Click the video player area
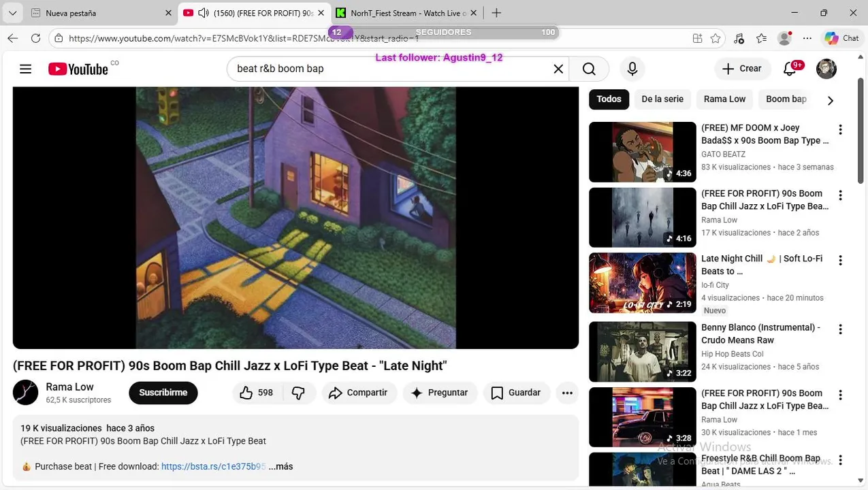868x490 pixels. point(295,218)
